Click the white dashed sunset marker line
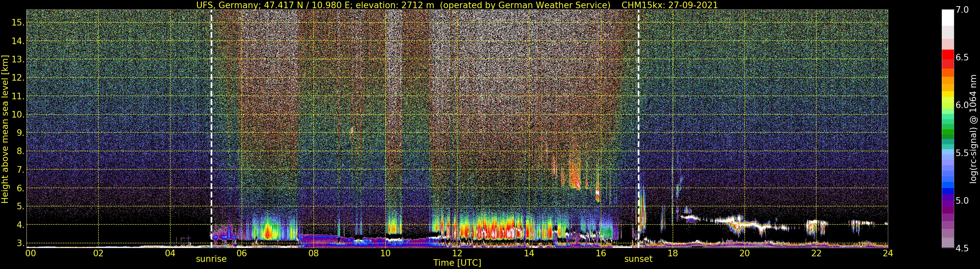The image size is (980, 269). pyautogui.click(x=638, y=129)
